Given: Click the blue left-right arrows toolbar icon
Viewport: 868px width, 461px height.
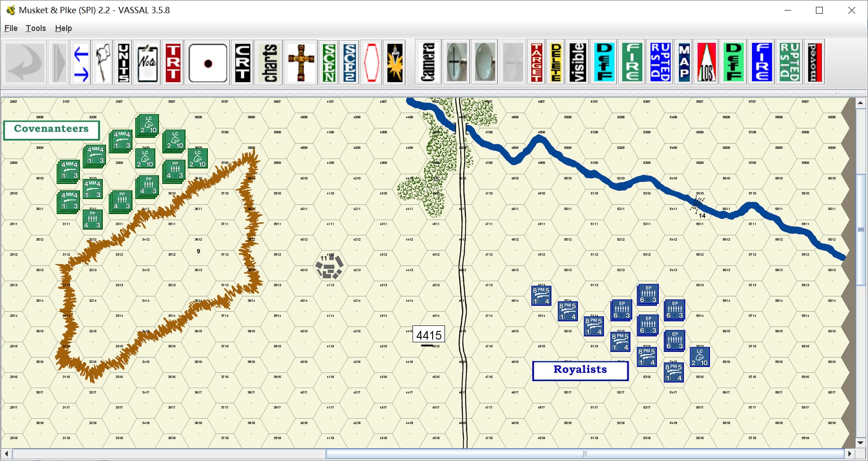Looking at the screenshot, I should point(81,63).
